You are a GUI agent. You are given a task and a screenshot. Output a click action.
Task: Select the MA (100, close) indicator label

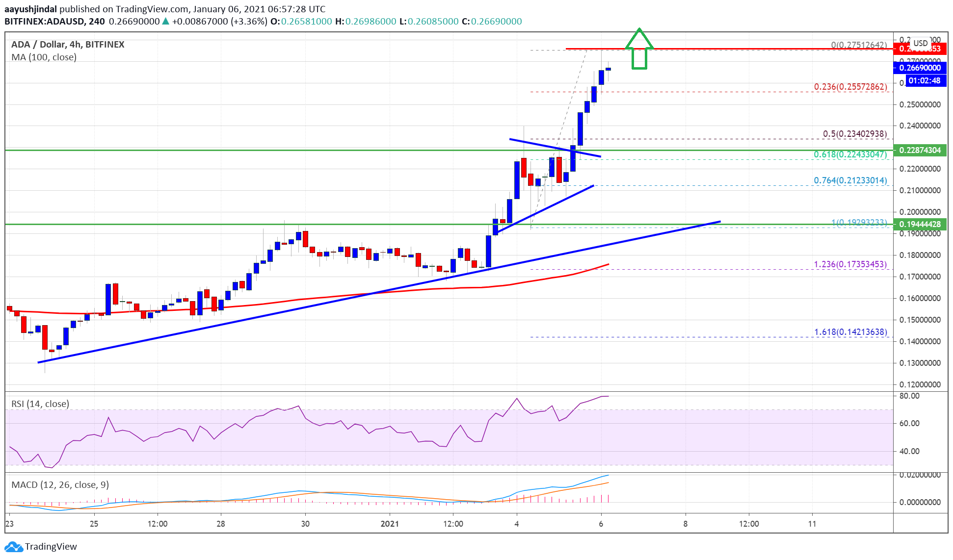44,57
